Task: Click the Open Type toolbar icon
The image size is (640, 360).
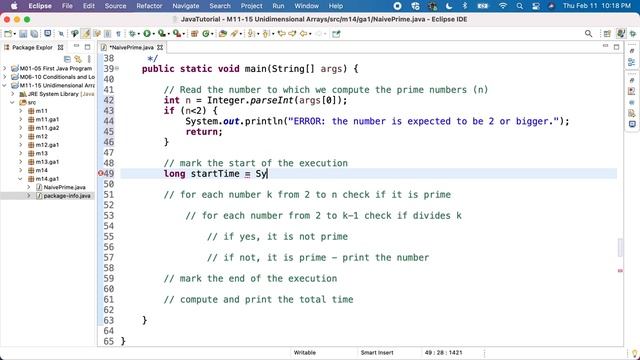Action: (x=222, y=34)
